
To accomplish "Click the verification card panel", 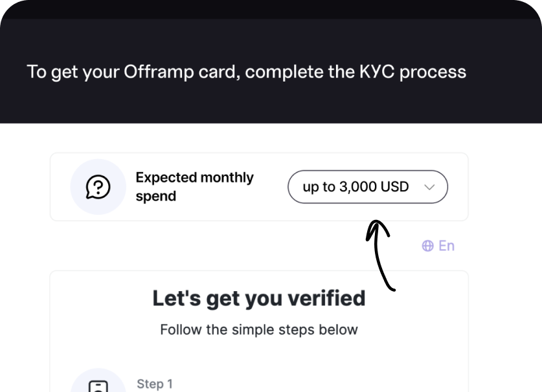I will pyautogui.click(x=259, y=332).
